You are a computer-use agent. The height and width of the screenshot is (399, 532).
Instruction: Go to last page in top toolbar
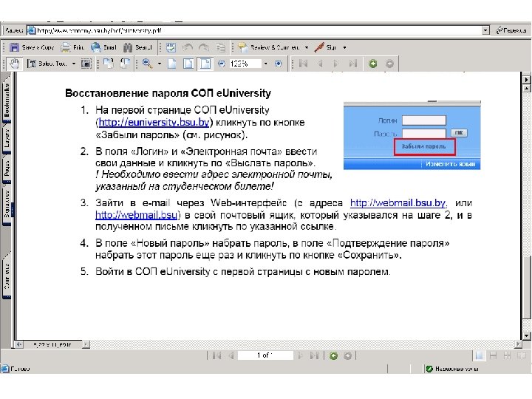[353, 64]
